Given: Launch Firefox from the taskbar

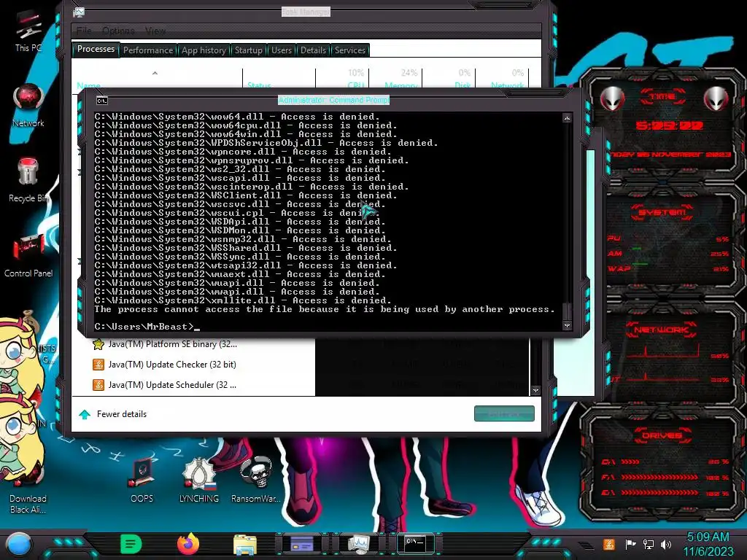Looking at the screenshot, I should click(188, 544).
